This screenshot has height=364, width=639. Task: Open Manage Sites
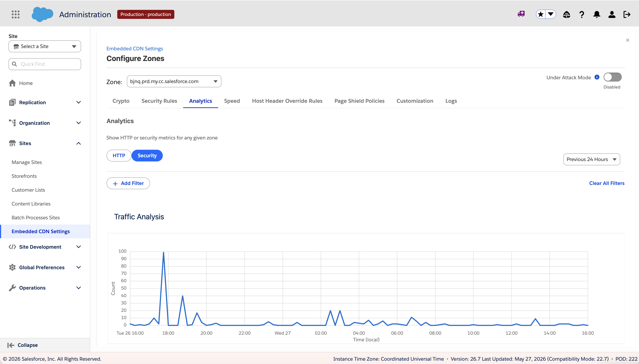pos(27,162)
